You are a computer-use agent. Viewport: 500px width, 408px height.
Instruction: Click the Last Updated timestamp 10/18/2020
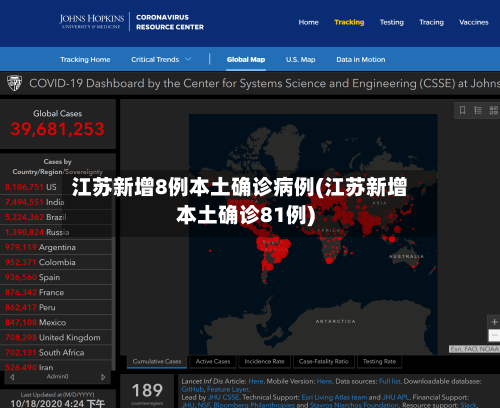click(x=57, y=404)
